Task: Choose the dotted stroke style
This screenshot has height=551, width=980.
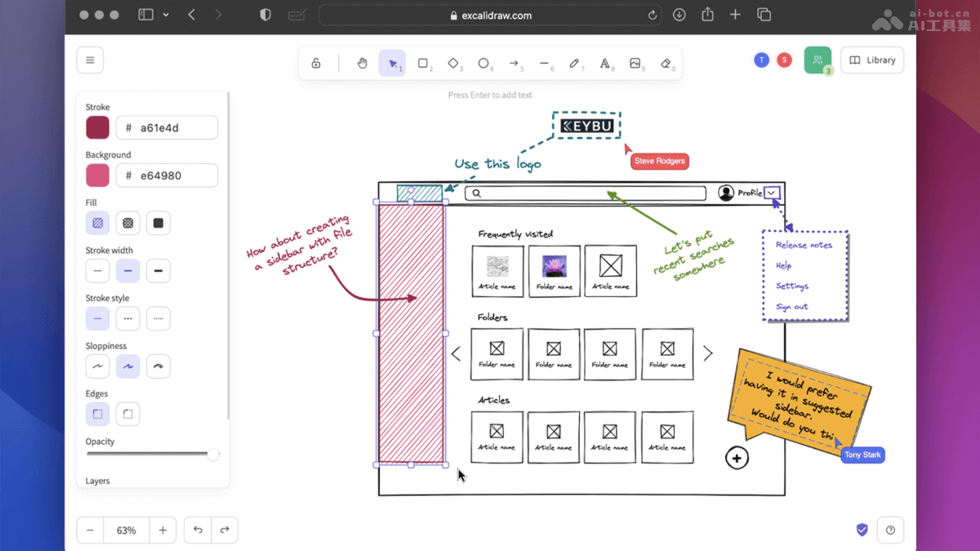Action: (x=158, y=318)
